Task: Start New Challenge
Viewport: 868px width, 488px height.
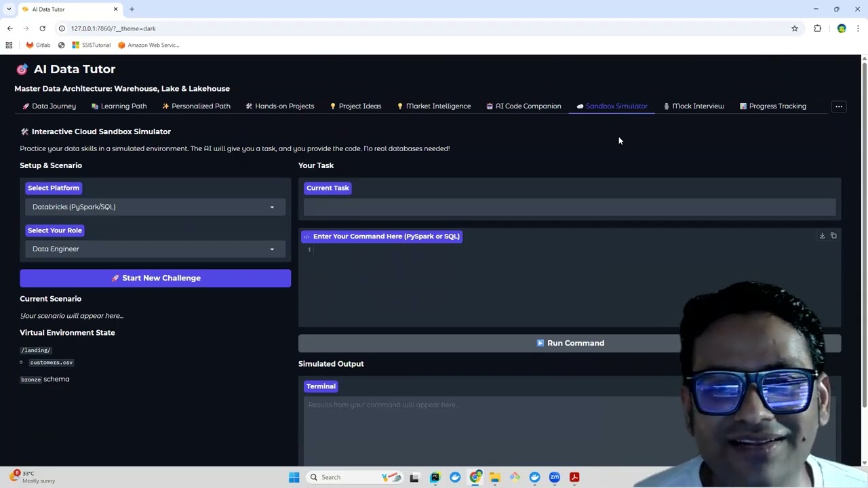Action: 155,278
